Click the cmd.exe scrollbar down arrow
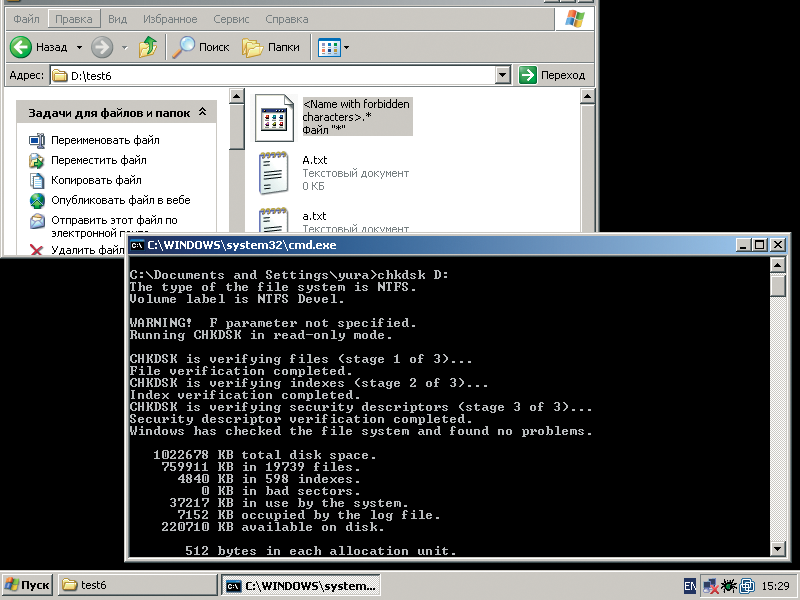 click(x=778, y=548)
